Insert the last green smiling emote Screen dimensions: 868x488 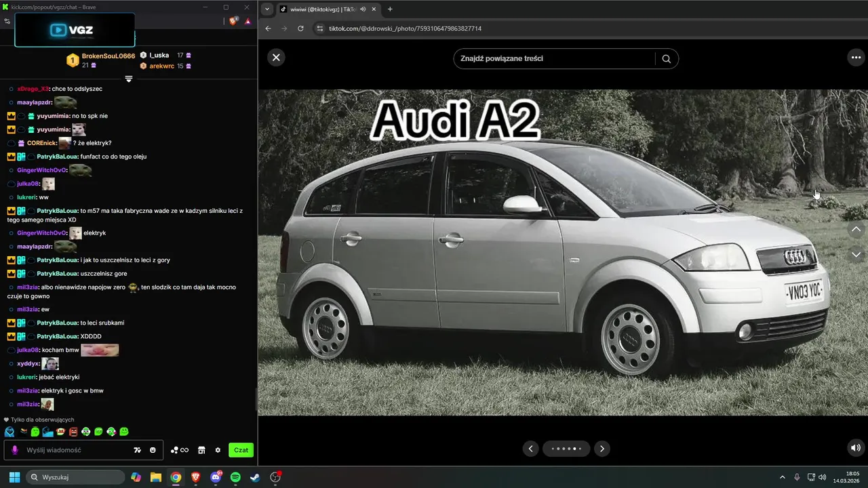pyautogui.click(x=124, y=432)
